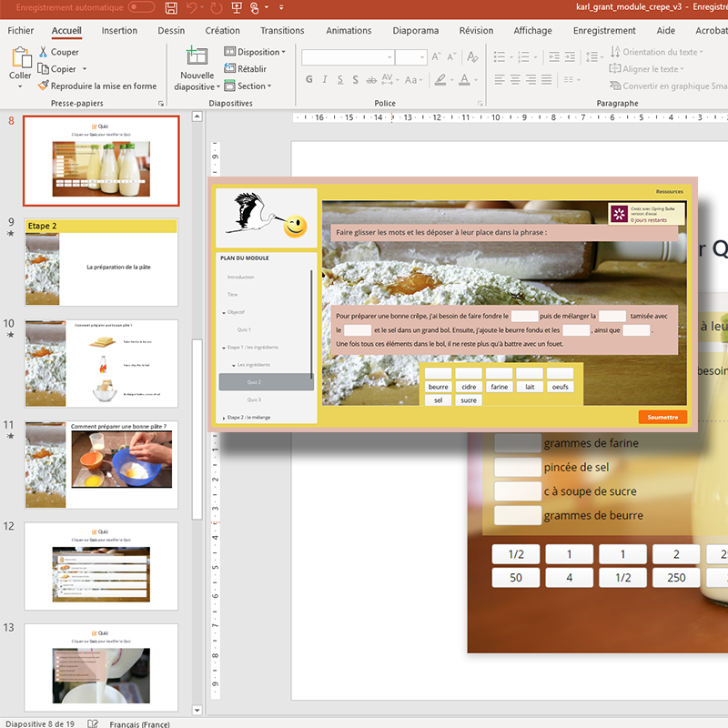Open the Fichier menu
The height and width of the screenshot is (728, 728).
pyautogui.click(x=20, y=31)
